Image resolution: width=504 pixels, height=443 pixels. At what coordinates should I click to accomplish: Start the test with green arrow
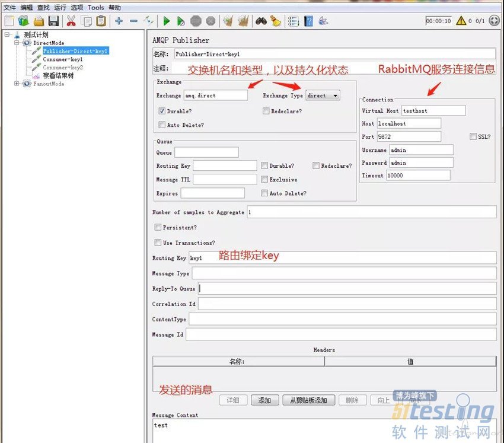click(166, 21)
